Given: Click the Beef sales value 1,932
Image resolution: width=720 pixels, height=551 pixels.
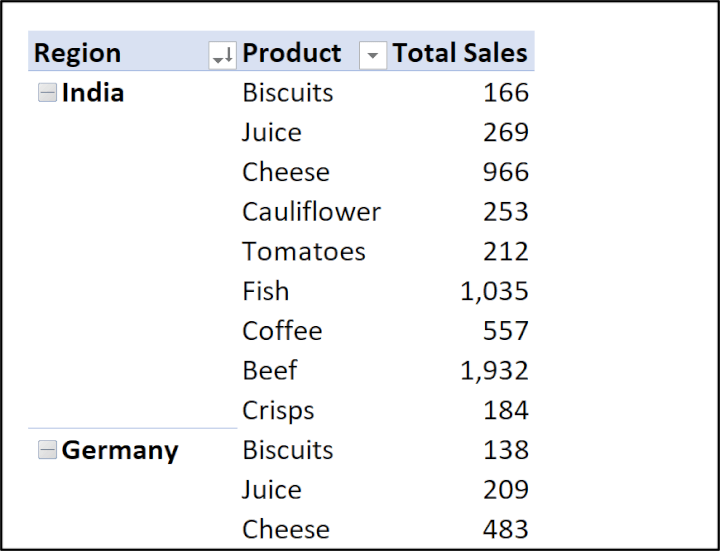Looking at the screenshot, I should coord(494,371).
